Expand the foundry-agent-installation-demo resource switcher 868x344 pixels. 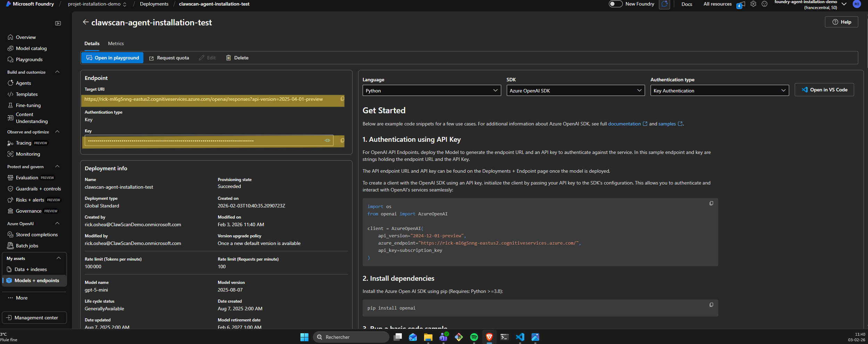844,4
